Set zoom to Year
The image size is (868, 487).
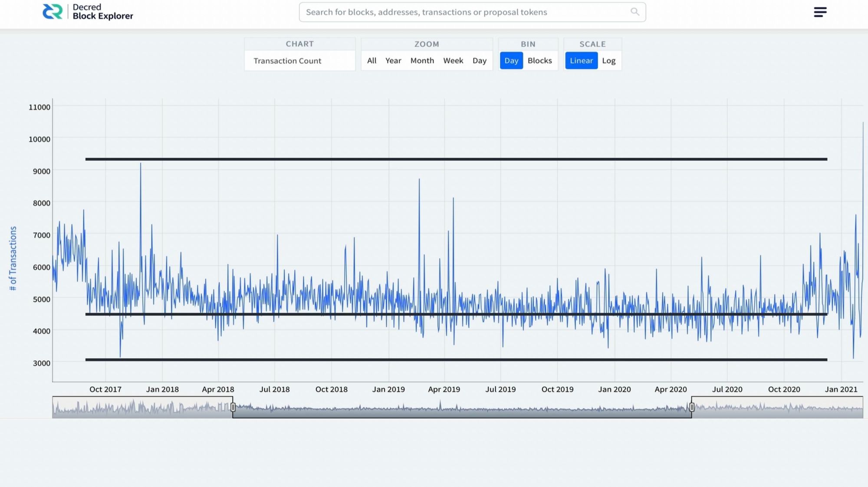point(393,61)
